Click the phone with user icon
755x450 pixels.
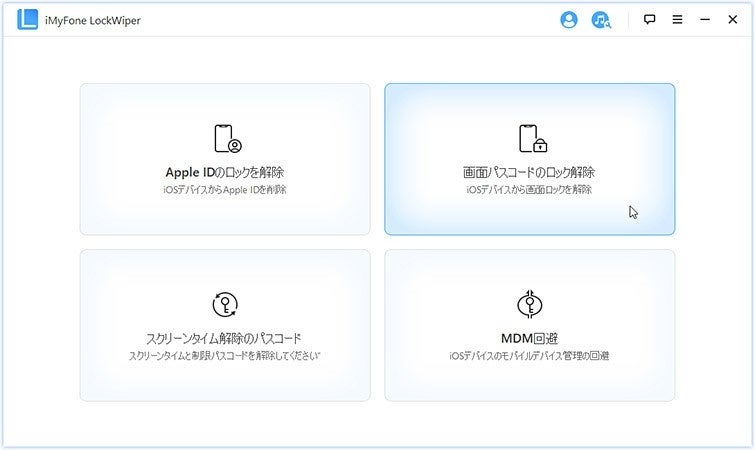pos(228,139)
